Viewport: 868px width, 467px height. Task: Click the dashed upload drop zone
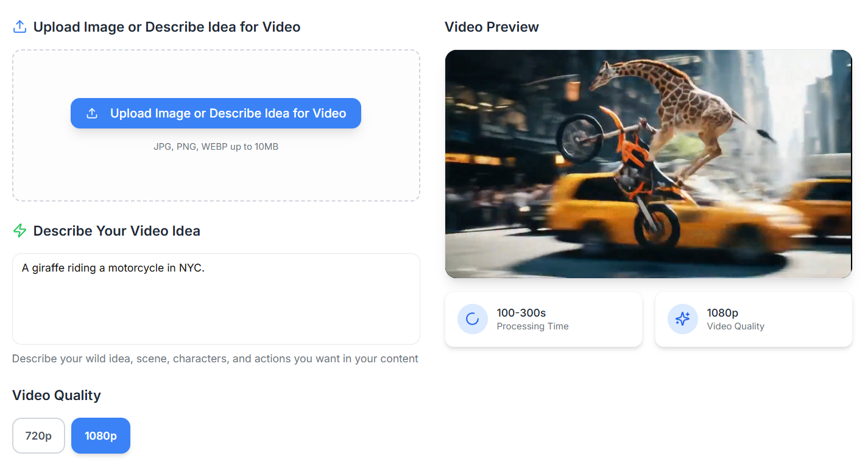click(x=216, y=125)
